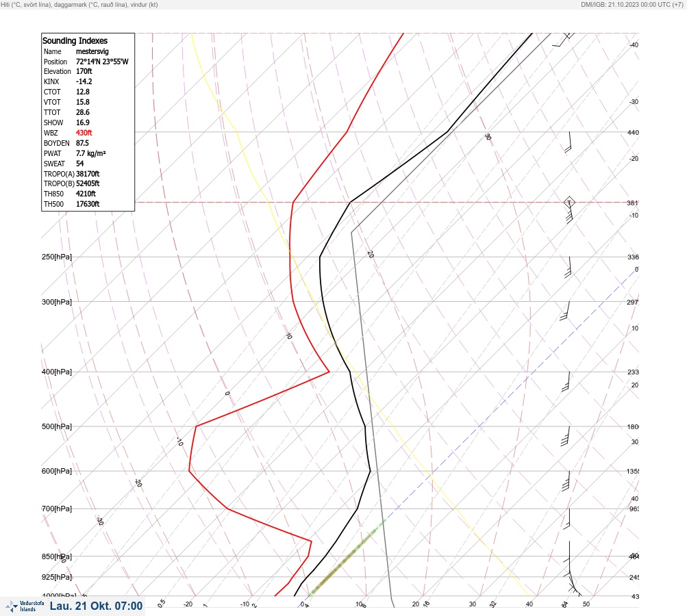Click the TH500 value 17630ft
Screen dimensions: 687x616
coord(88,204)
